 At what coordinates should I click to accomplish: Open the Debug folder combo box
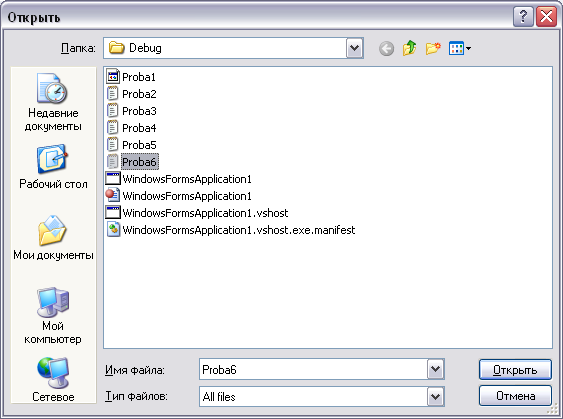tap(233, 48)
